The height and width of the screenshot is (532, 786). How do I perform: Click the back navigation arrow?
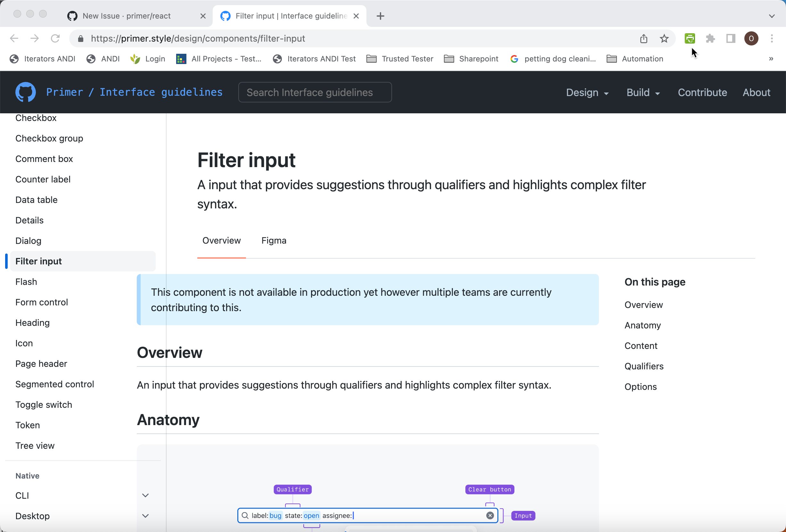pyautogui.click(x=14, y=38)
